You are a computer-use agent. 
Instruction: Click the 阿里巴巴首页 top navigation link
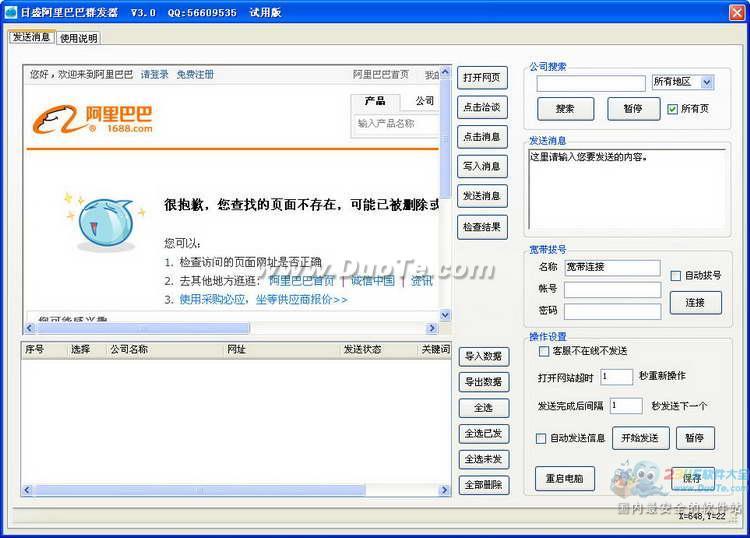[x=381, y=75]
